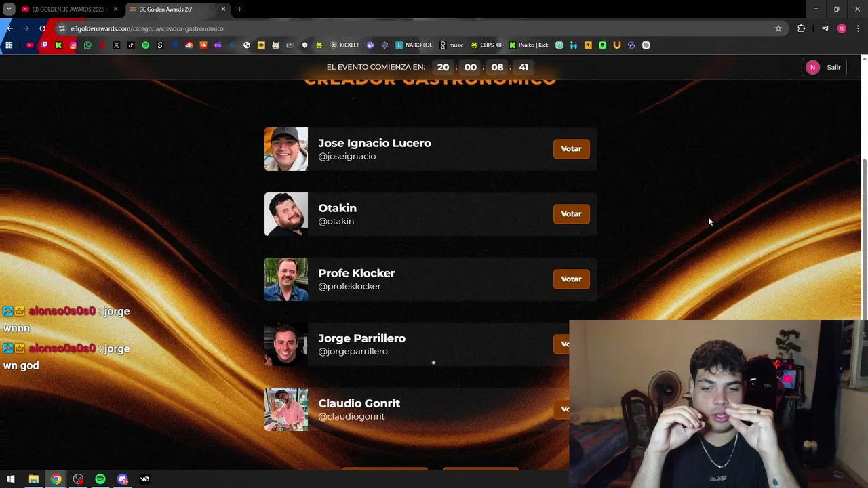Screen dimensions: 868x488
Task: Open the WhatsApp bookmark icon
Action: (87, 45)
